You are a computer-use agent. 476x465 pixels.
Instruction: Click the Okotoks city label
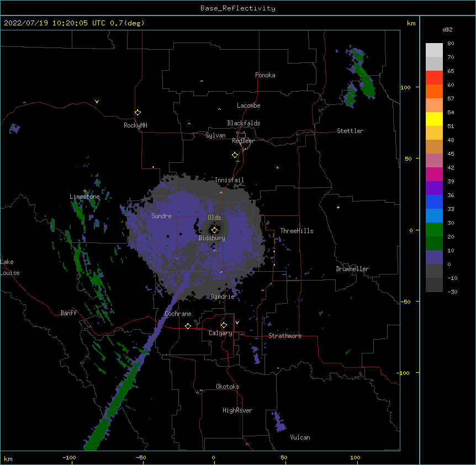228,387
